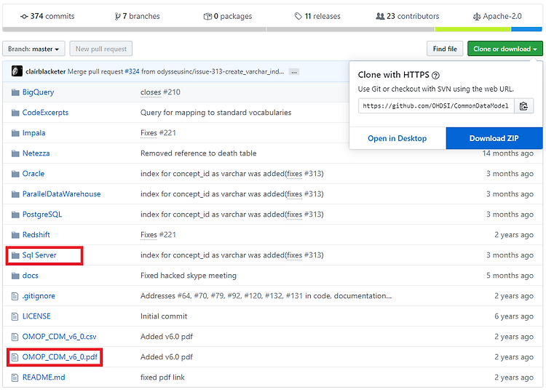The image size is (546, 392).
Task: Open the Redshift row's 'Fixes #221' commit
Action: tap(158, 235)
